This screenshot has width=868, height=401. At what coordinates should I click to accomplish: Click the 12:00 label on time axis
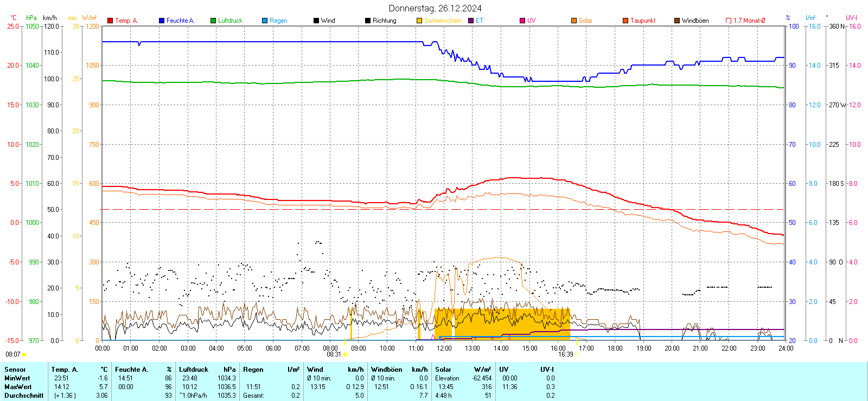click(444, 348)
